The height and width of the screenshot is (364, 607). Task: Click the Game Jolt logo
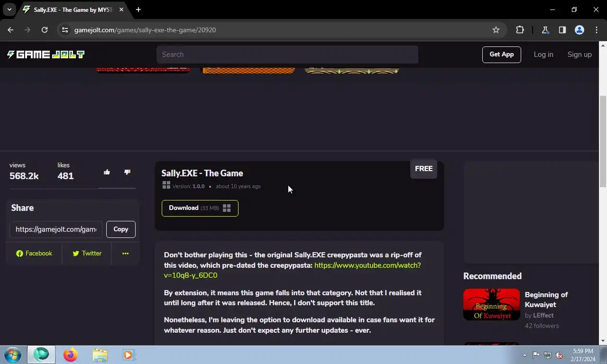(x=46, y=55)
